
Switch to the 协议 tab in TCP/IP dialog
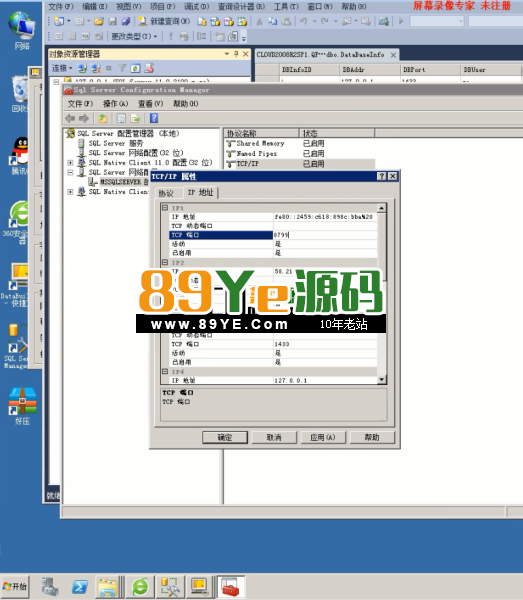click(x=166, y=193)
